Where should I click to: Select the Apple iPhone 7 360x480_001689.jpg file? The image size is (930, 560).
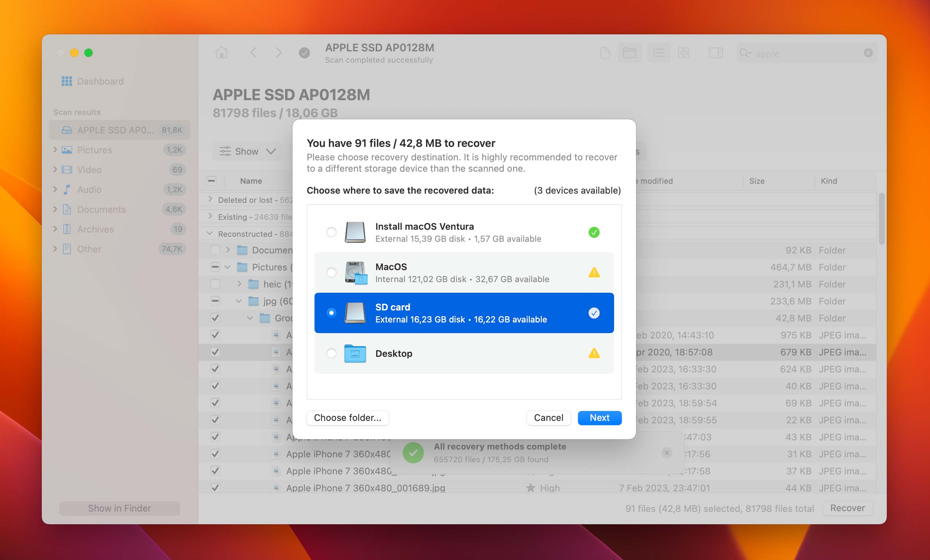coord(365,488)
